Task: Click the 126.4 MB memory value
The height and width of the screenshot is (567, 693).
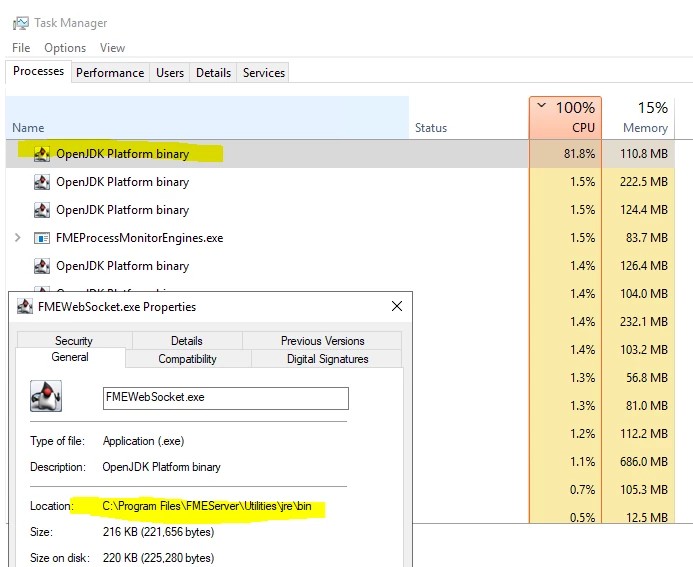Action: tap(644, 266)
